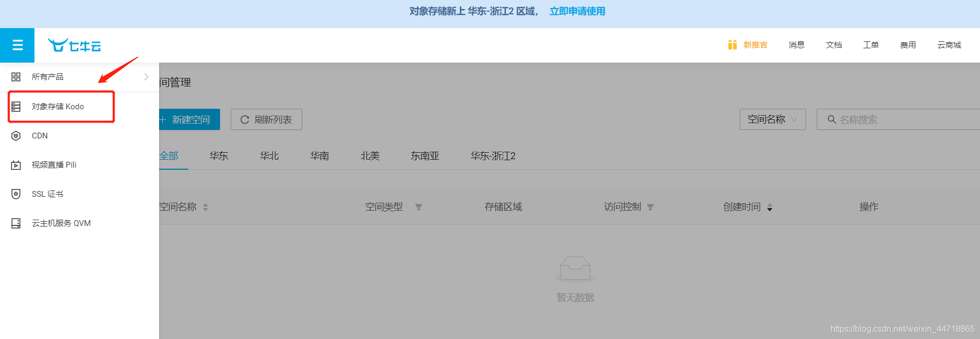
Task: Click the Qiniu Cloud logo
Action: [x=74, y=46]
